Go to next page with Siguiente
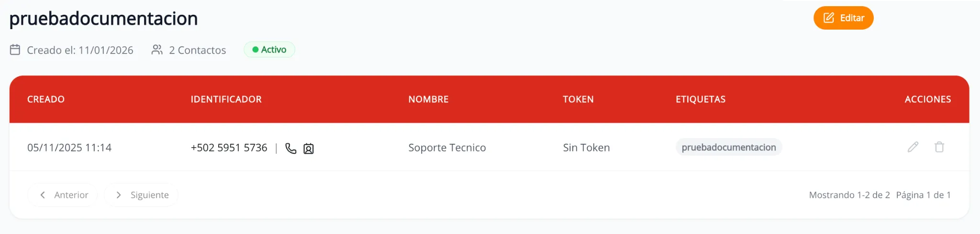 pos(141,195)
